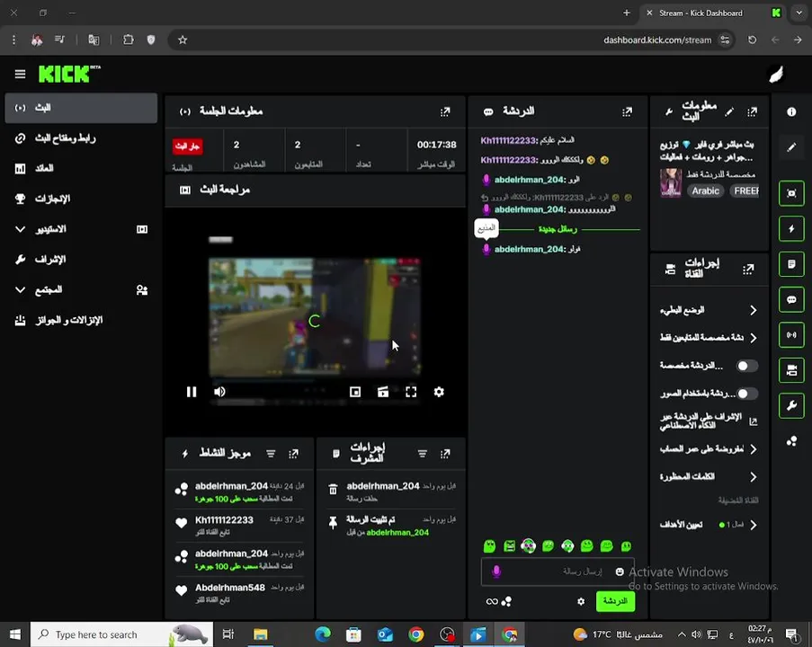Click the FREEF category tag
Viewport: 812px width, 647px height.
pyautogui.click(x=745, y=191)
